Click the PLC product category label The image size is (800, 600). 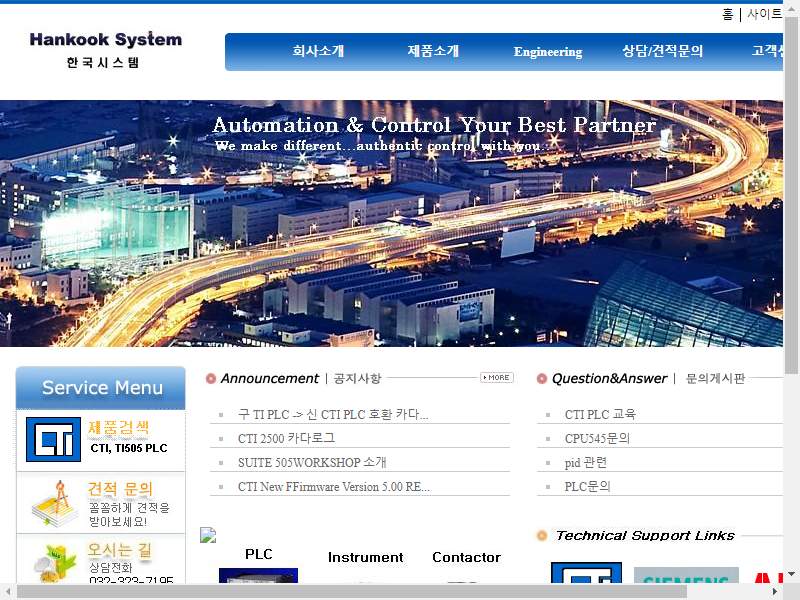click(x=259, y=554)
